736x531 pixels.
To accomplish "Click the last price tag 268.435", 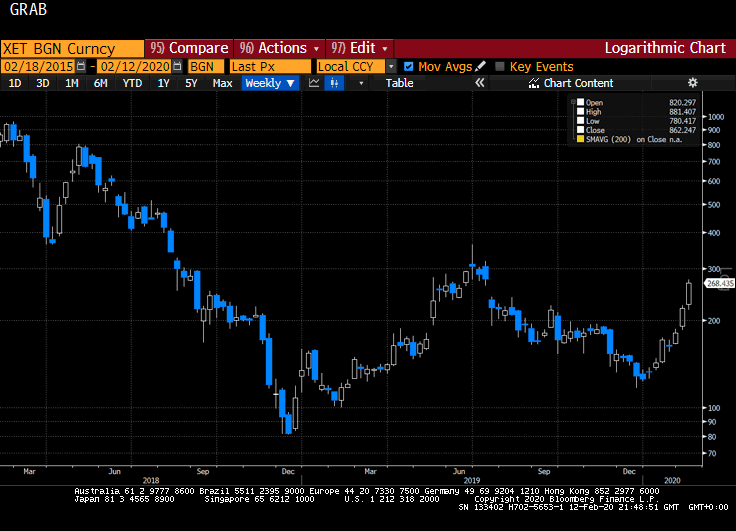I will [x=720, y=283].
